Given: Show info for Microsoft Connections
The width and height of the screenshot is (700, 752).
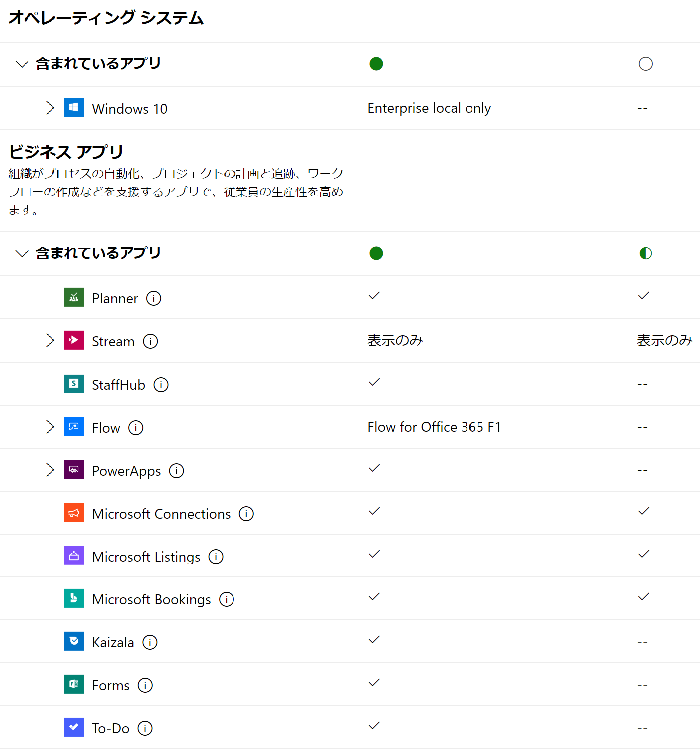Looking at the screenshot, I should [246, 514].
